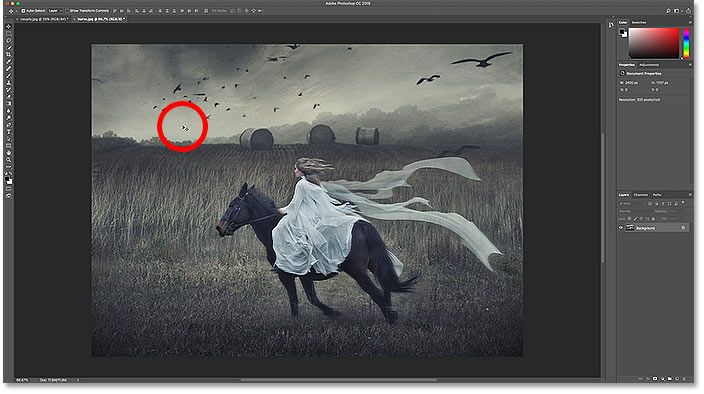Select the Zoom tool

click(x=9, y=160)
